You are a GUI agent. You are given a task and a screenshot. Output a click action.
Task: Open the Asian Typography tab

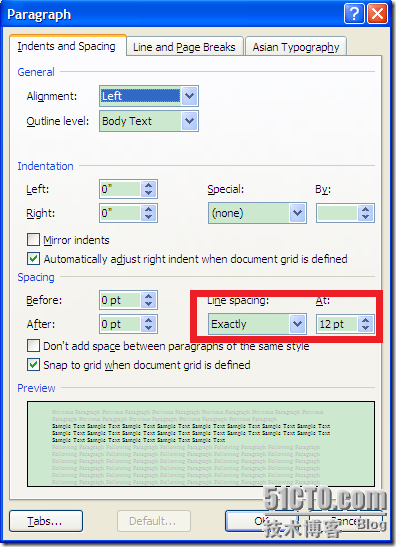click(x=296, y=47)
